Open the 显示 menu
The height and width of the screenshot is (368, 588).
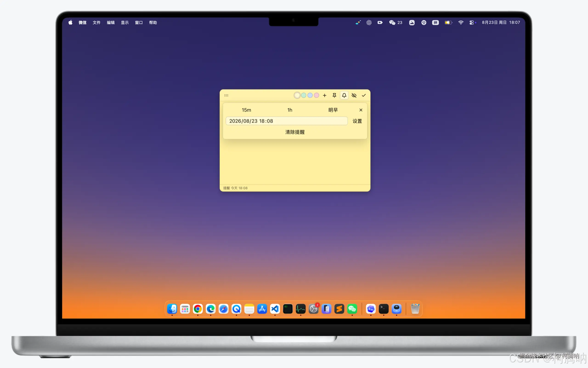(x=125, y=22)
